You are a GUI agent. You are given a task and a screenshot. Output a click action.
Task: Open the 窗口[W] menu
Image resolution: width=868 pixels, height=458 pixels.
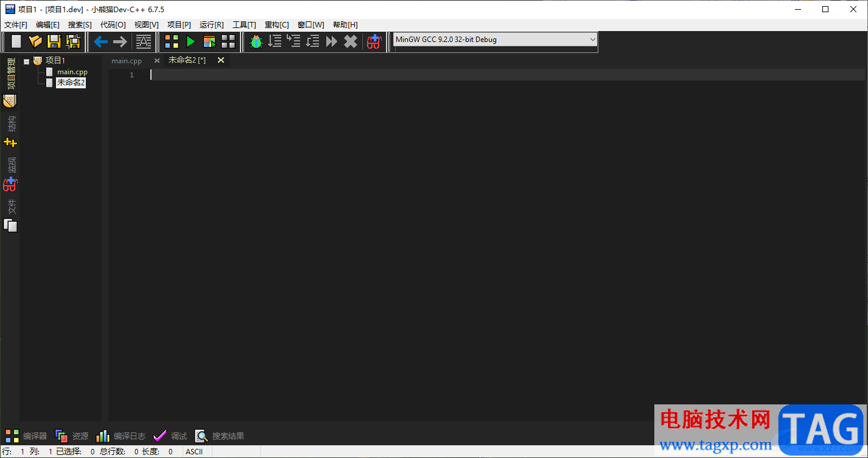pyautogui.click(x=310, y=25)
